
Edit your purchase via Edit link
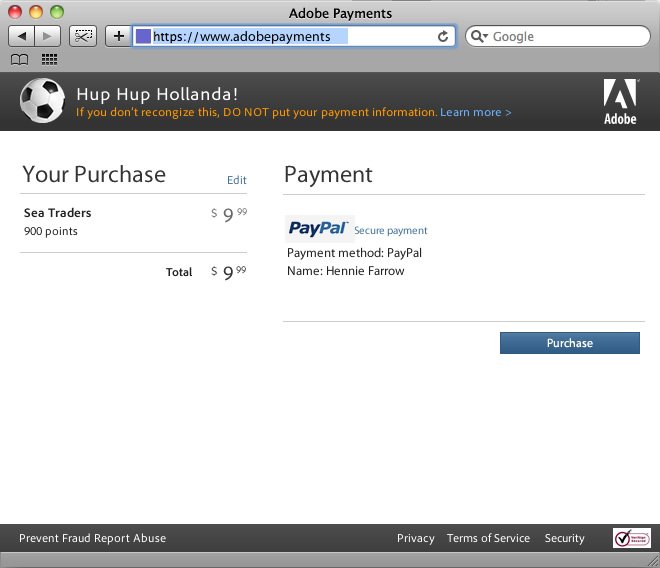[x=237, y=180]
